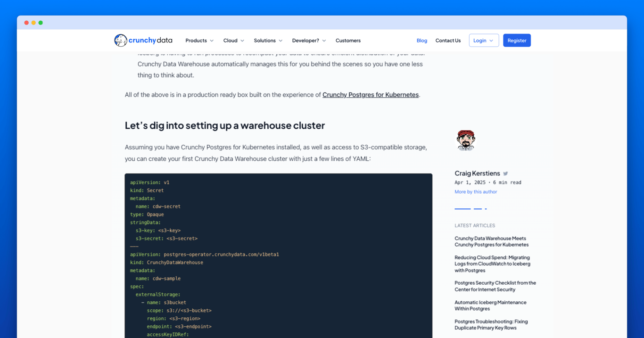644x338 pixels.
Task: Open article Postgres Troubleshooting: Fixing Duplicate Primary Key
Action: pyautogui.click(x=491, y=325)
